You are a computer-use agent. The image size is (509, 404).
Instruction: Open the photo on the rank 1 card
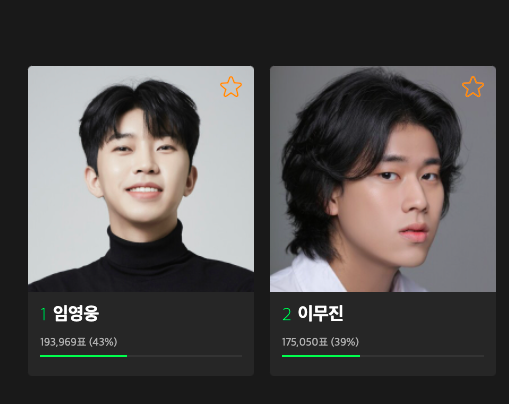(141, 179)
